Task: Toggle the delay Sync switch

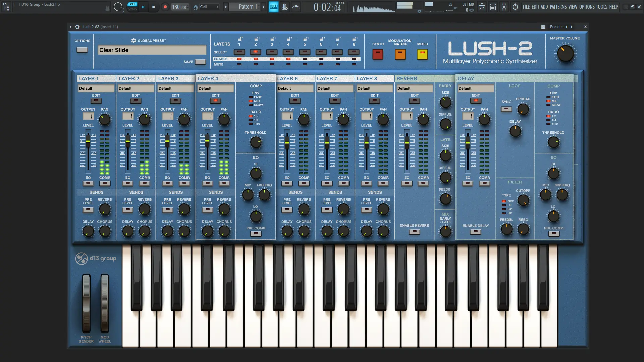Action: 506,109
